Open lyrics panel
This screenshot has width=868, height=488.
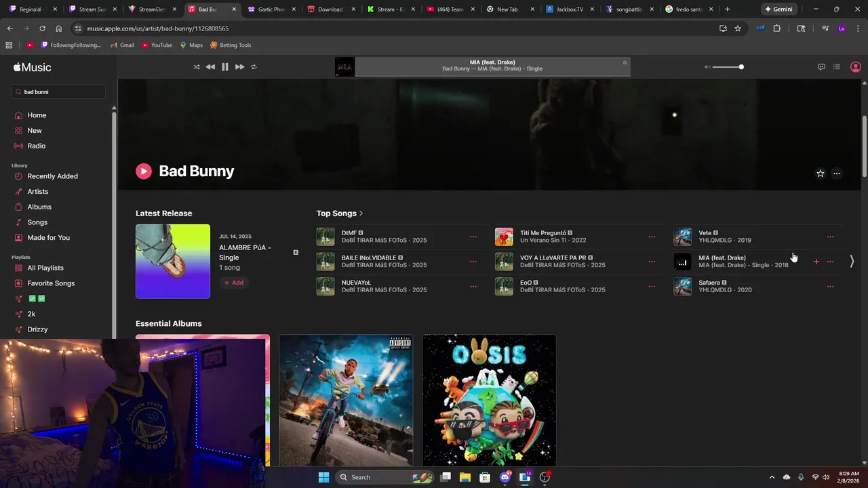coord(821,67)
